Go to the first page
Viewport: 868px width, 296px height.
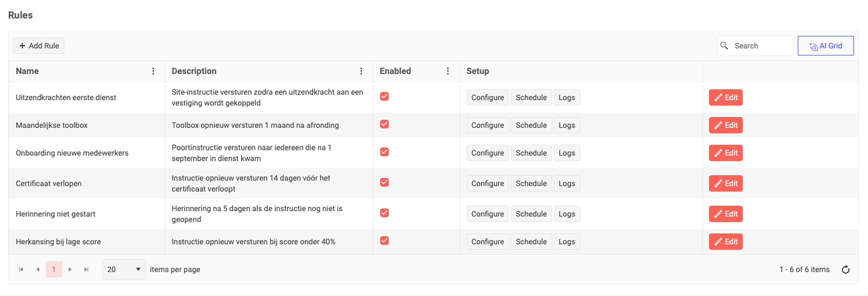[21, 269]
